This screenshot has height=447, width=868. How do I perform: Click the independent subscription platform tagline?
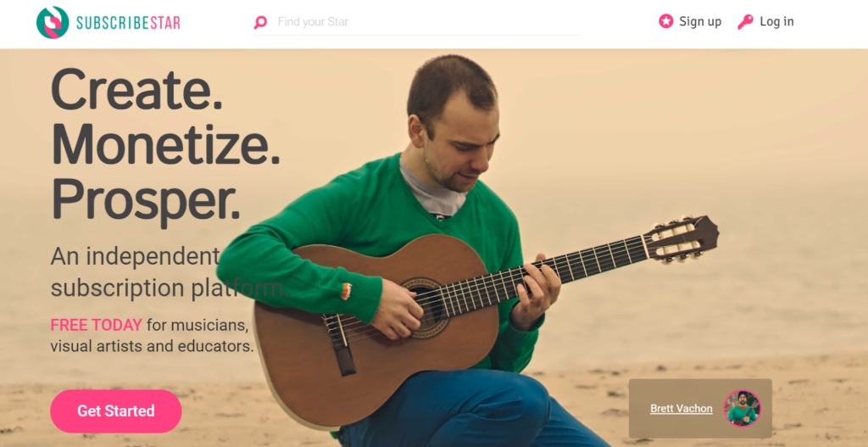pos(170,272)
